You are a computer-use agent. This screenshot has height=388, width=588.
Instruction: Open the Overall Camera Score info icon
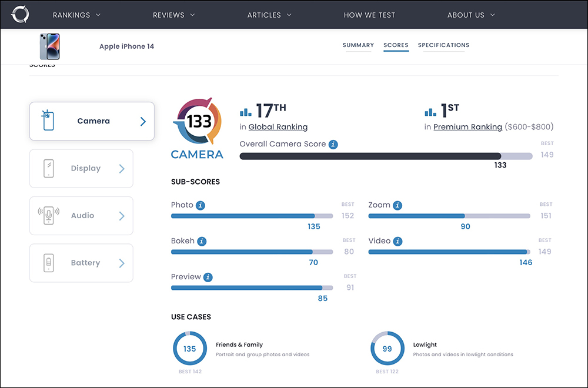(333, 145)
